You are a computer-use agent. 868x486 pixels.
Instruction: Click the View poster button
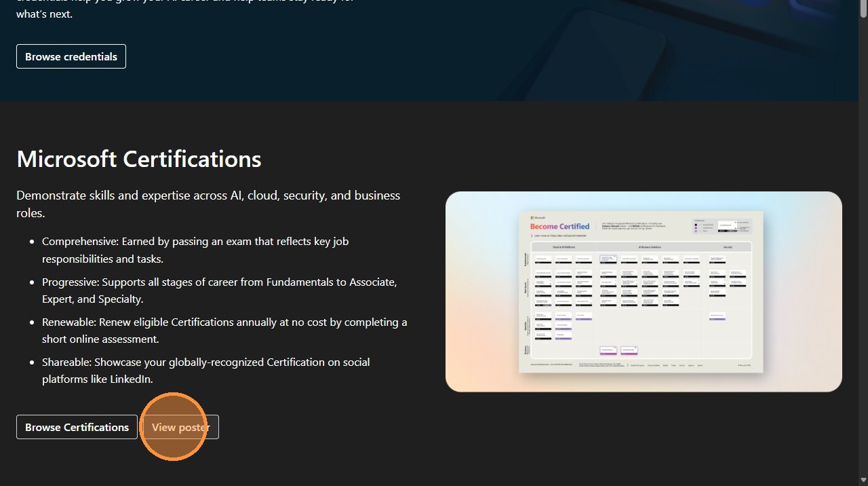[180, 427]
